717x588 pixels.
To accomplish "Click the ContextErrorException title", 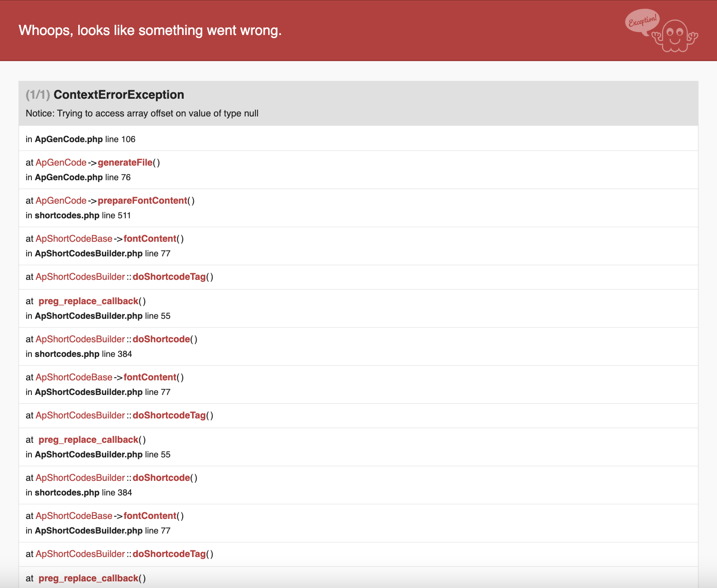I will 119,95.
